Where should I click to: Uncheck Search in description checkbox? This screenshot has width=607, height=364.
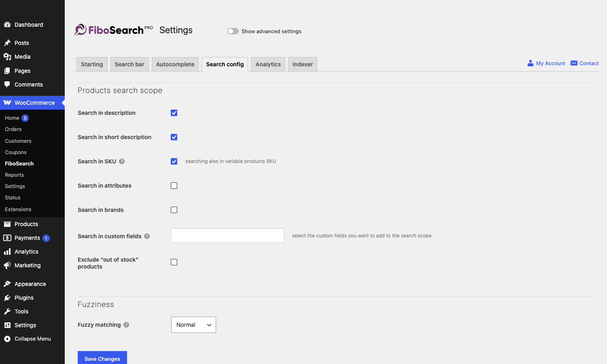click(x=174, y=113)
